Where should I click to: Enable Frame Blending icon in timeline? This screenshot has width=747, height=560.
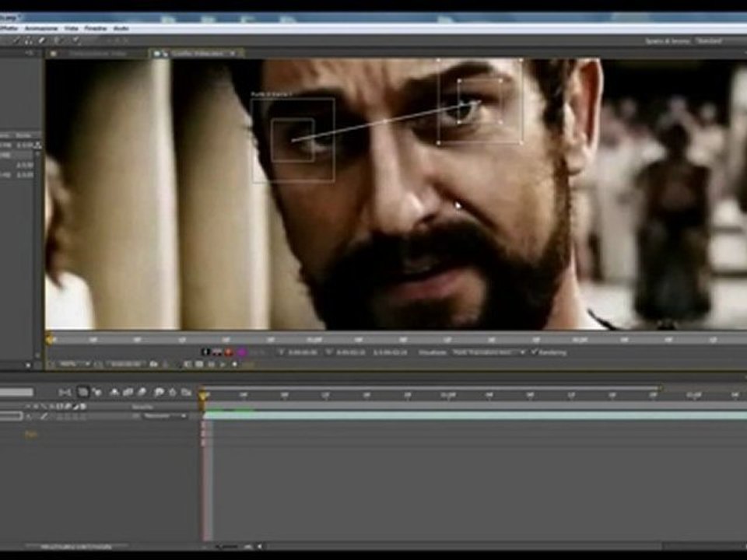click(128, 392)
